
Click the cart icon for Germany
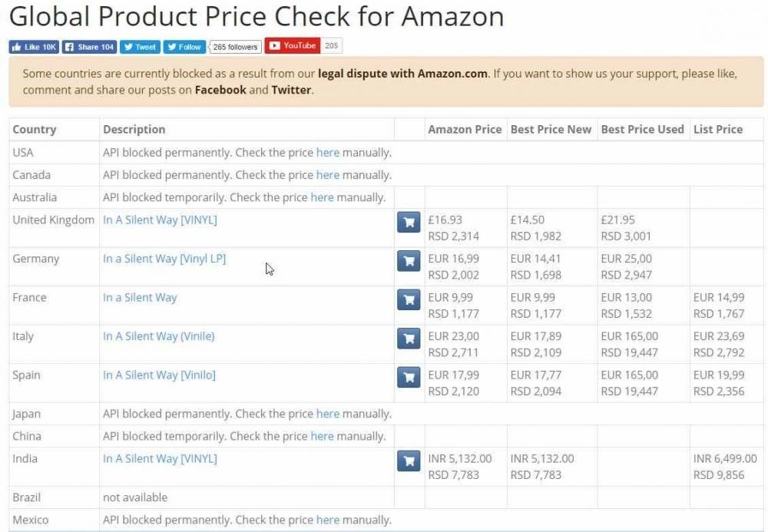409,261
